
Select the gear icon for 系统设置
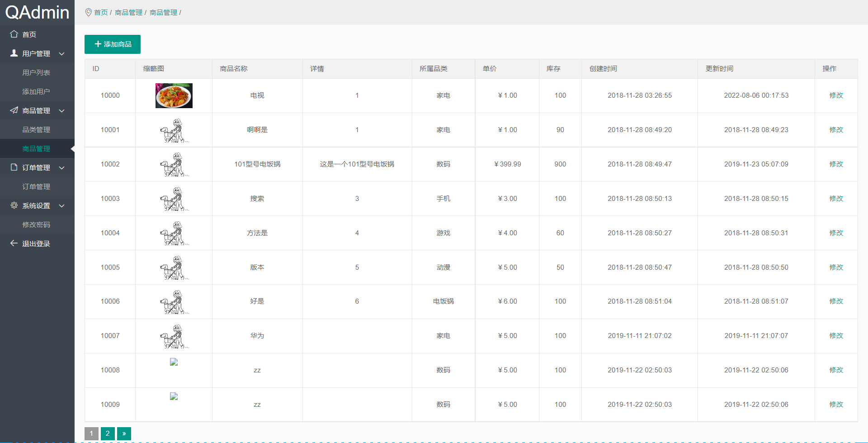point(14,205)
